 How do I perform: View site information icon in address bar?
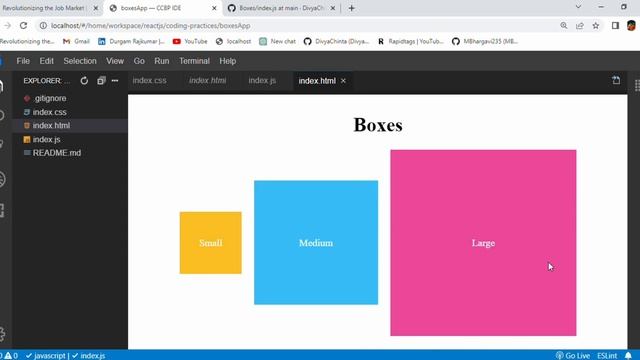pyautogui.click(x=43, y=25)
